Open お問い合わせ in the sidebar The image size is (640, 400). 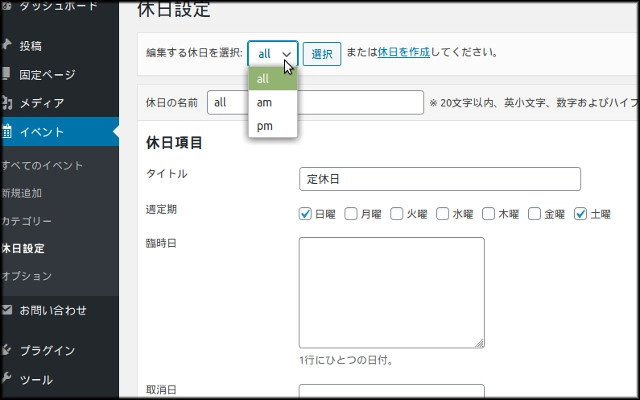pos(53,311)
